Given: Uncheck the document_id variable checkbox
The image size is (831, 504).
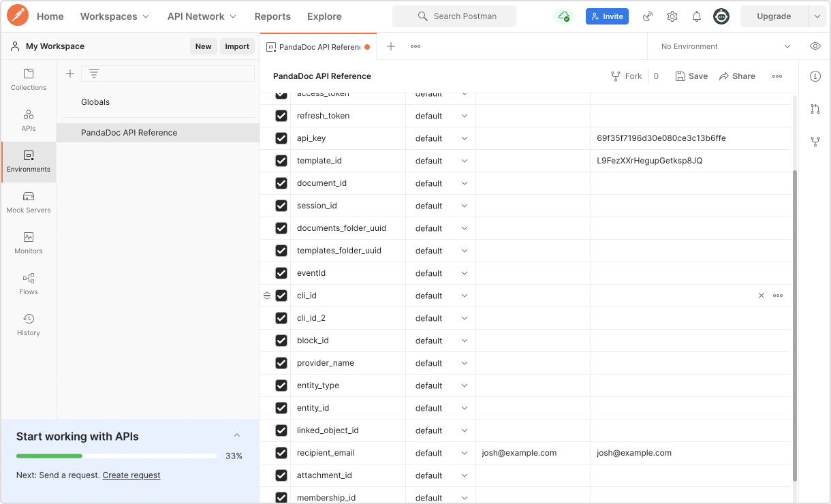Looking at the screenshot, I should pos(281,183).
